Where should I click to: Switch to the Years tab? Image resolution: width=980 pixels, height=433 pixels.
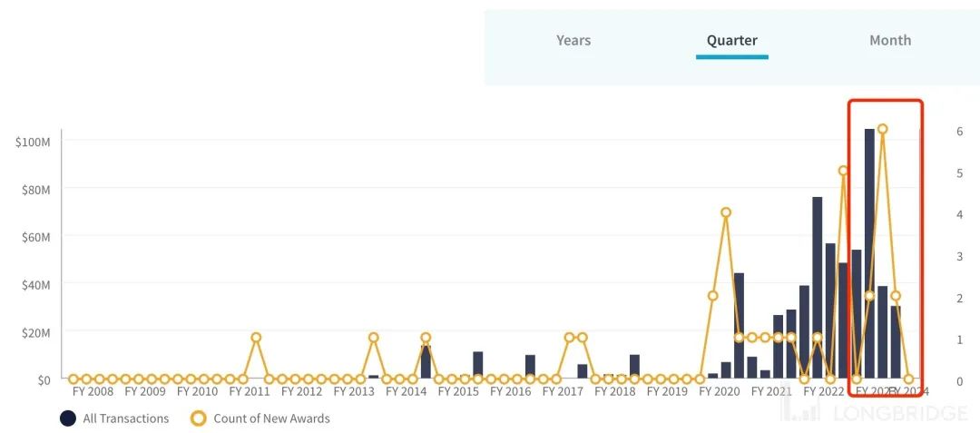click(x=573, y=41)
